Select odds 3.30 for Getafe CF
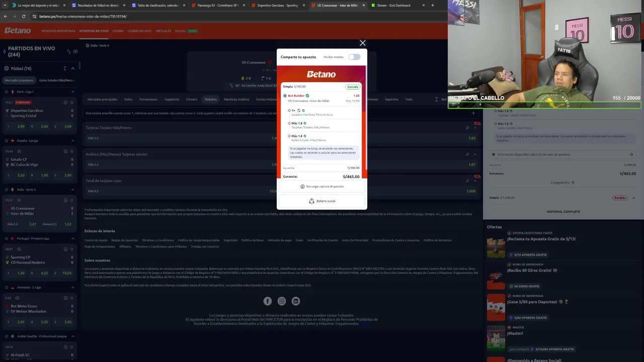This screenshot has width=644, height=362. pyautogui.click(x=16, y=175)
